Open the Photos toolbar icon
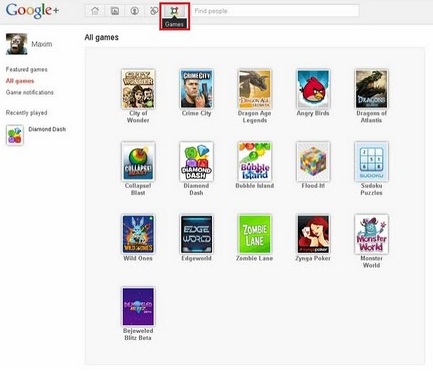The image size is (433, 371). [x=115, y=11]
